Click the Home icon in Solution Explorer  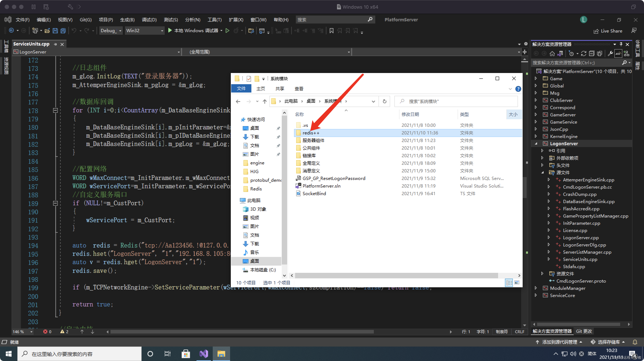552,53
